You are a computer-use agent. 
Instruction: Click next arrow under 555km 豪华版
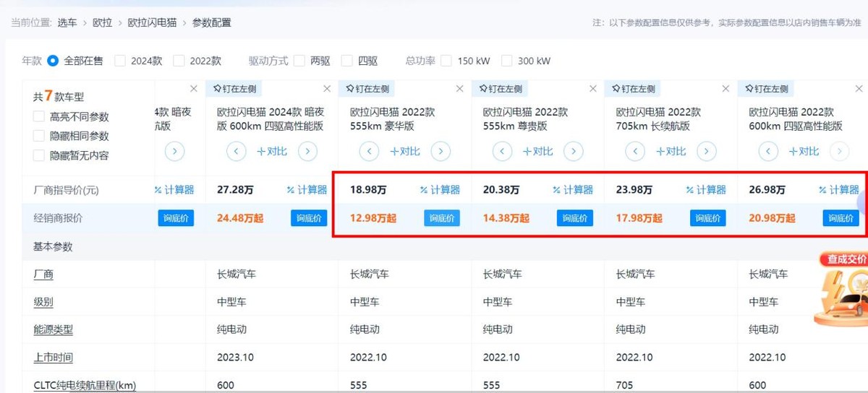click(x=441, y=152)
